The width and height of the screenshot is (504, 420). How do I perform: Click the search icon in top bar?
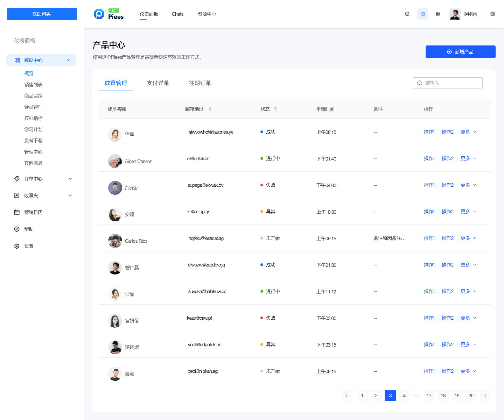407,14
